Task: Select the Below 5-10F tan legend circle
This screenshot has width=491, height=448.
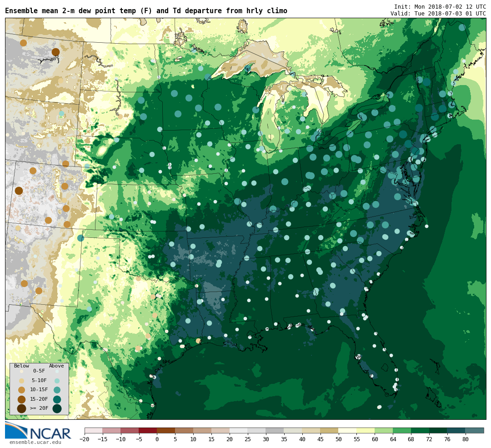Action: click(22, 381)
